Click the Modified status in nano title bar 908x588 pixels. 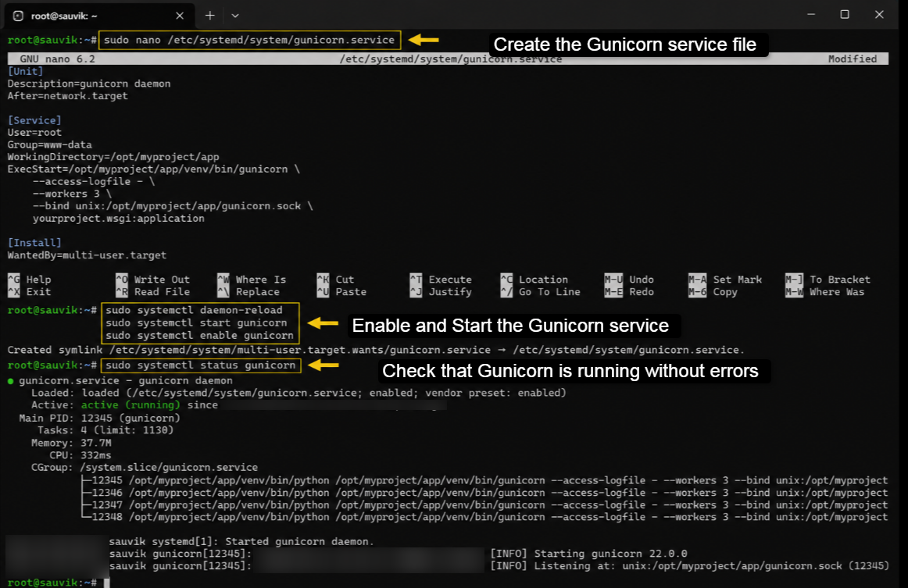(853, 59)
